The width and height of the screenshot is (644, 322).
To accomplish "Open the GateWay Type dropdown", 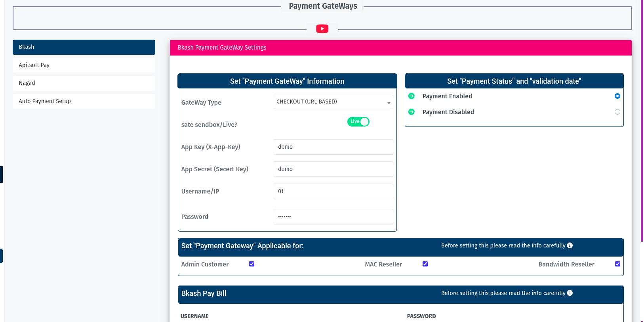I will tap(333, 102).
